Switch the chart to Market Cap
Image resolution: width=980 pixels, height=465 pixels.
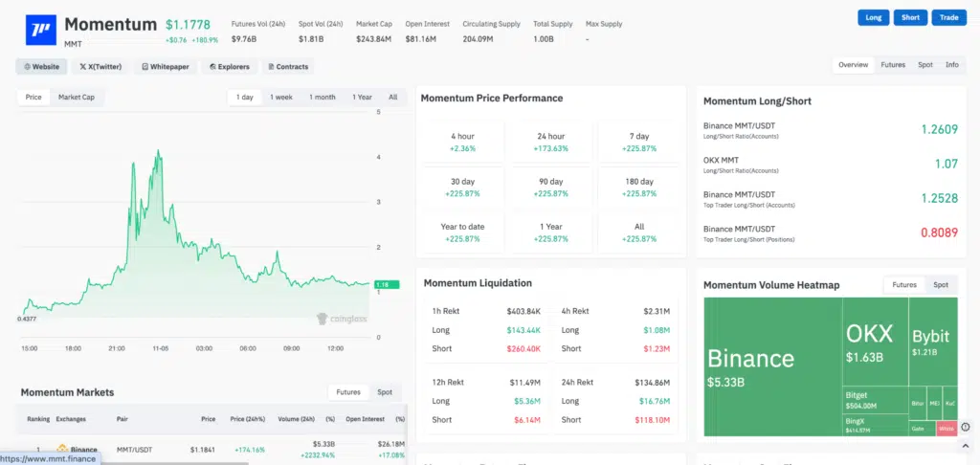76,97
